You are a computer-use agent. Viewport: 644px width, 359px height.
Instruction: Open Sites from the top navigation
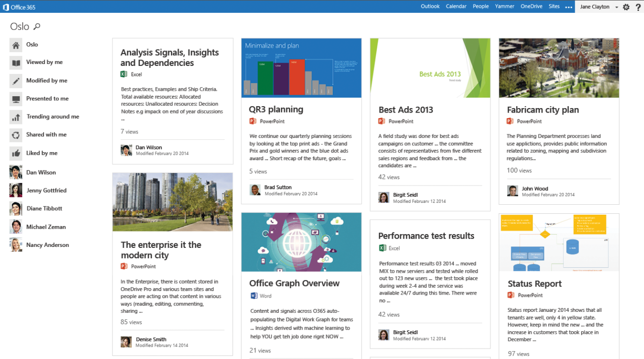click(x=554, y=6)
